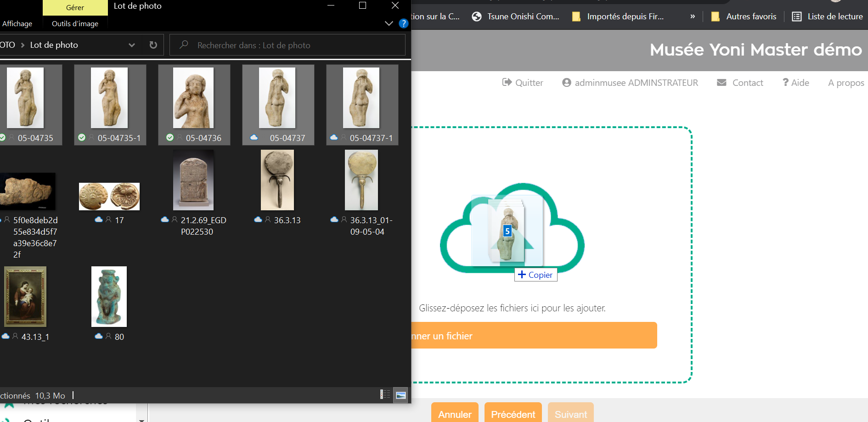868x422 pixels.
Task: Open Aide question mark help
Action: [785, 83]
